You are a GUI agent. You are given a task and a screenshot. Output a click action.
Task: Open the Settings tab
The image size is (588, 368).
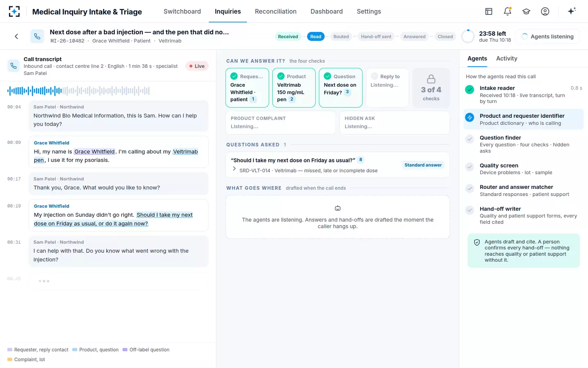click(x=369, y=11)
